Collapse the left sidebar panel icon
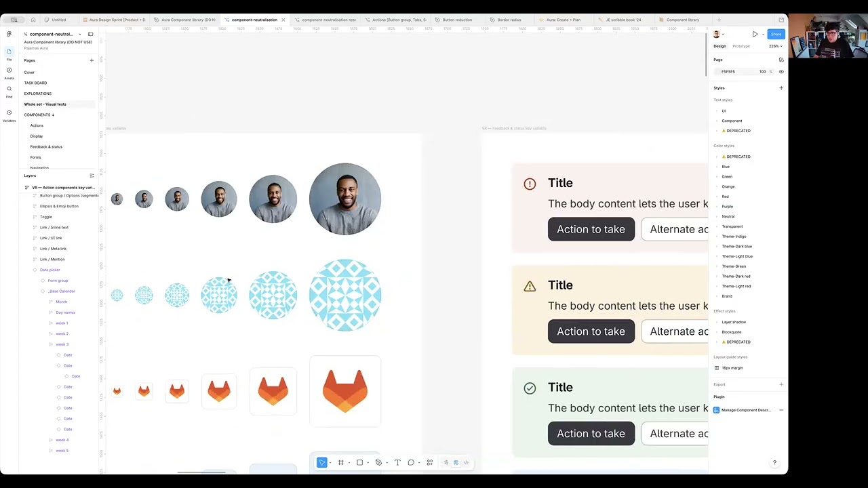The image size is (868, 488). point(90,34)
